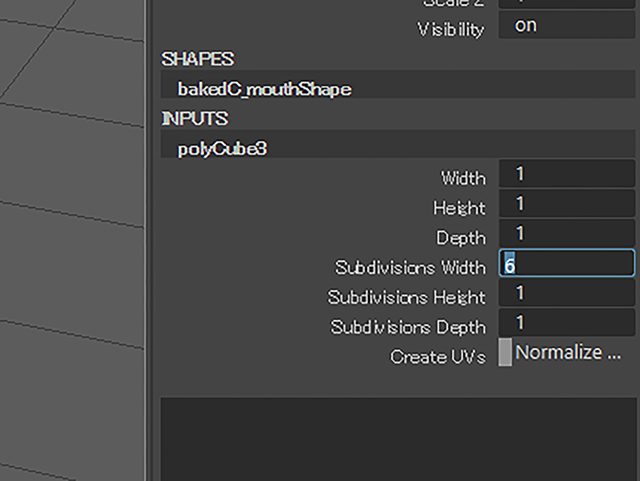Click the Subdivisions Depth value field
This screenshot has width=640, height=481.
tap(567, 323)
